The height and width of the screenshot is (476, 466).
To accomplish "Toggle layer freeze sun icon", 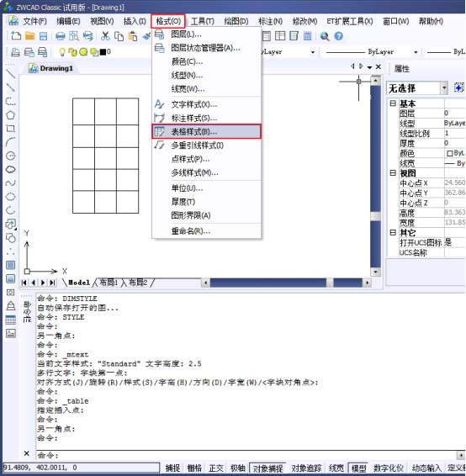I will [x=83, y=52].
